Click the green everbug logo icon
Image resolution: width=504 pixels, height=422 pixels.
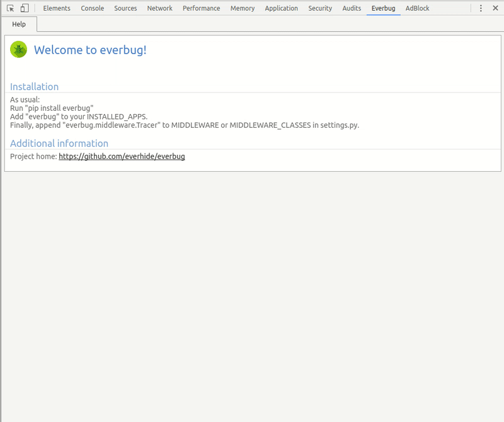19,50
